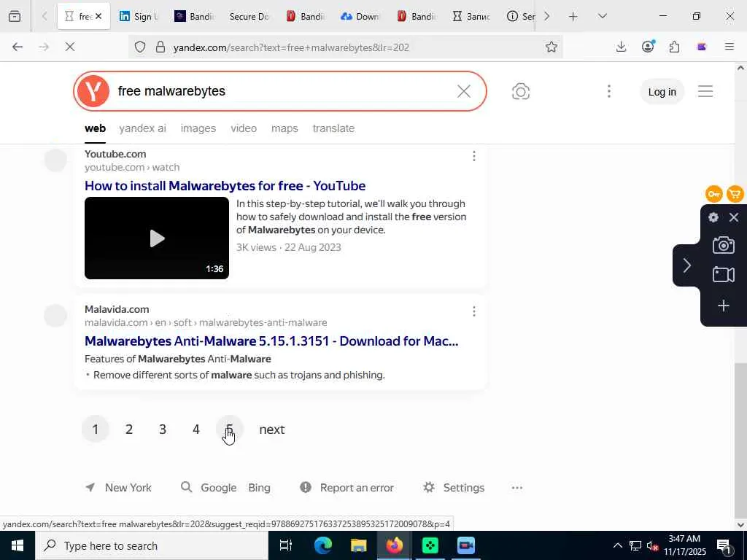Open Firefox account icon

(648, 47)
